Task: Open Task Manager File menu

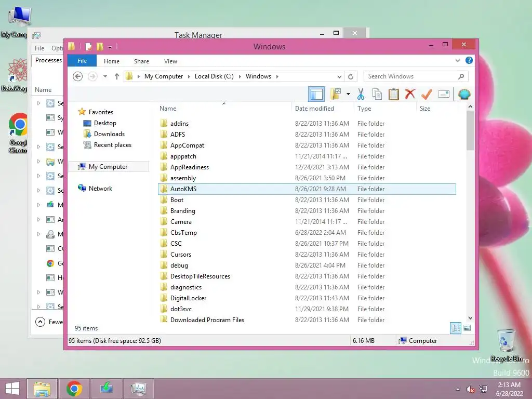Action: (39, 48)
